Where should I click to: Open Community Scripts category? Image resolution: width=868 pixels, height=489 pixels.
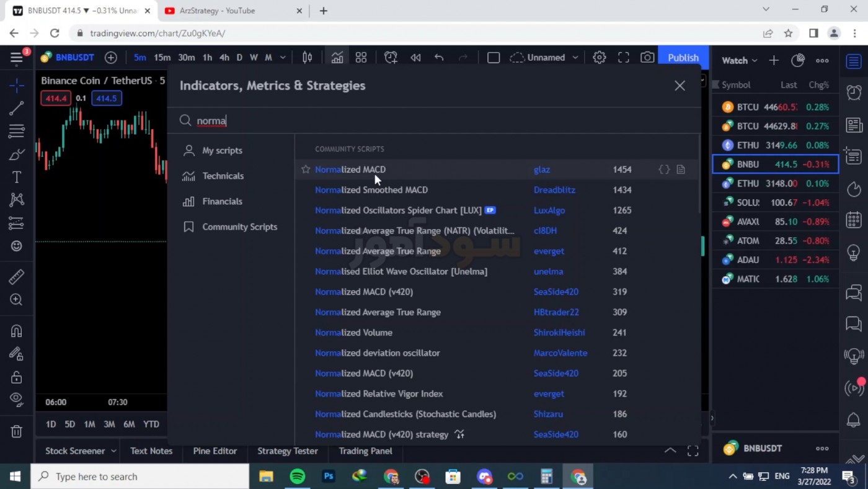coord(239,227)
